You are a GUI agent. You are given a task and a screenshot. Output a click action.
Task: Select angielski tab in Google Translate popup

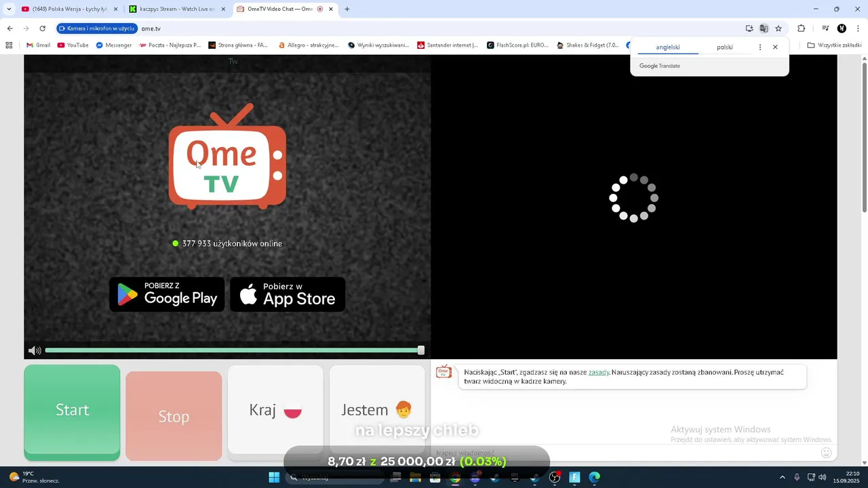tap(668, 47)
